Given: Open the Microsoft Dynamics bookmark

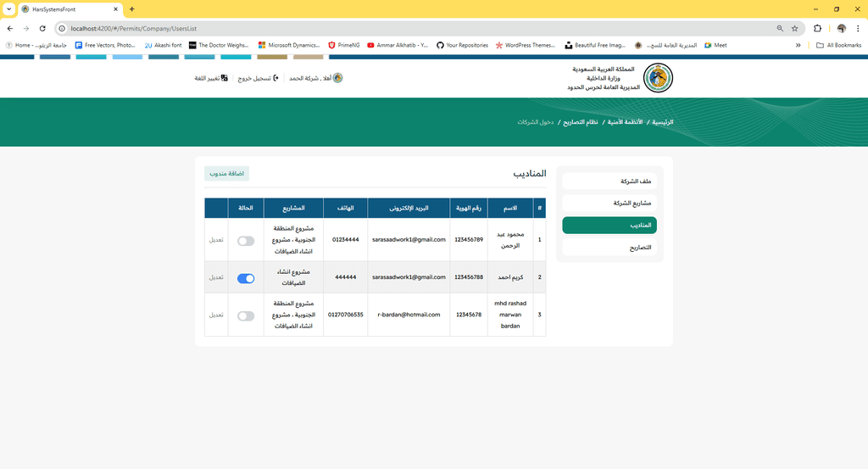Looking at the screenshot, I should point(289,46).
